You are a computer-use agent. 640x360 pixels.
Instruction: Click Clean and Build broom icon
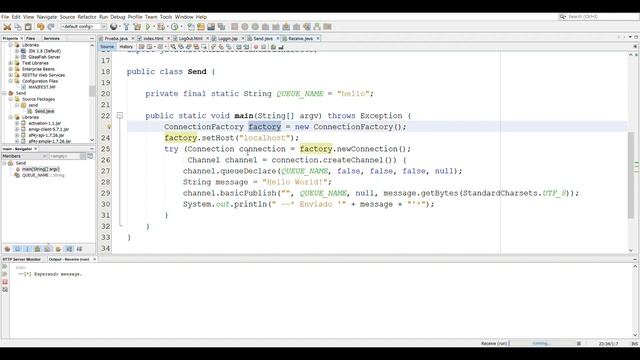pos(137,27)
